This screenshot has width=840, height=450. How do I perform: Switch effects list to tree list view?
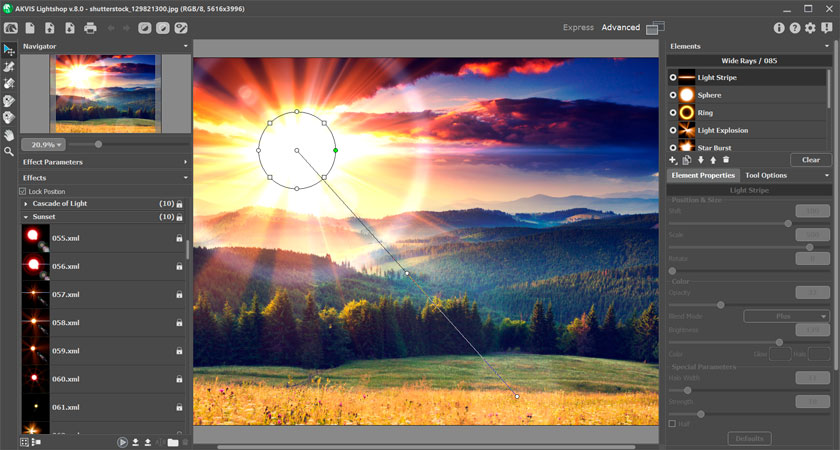[36, 442]
